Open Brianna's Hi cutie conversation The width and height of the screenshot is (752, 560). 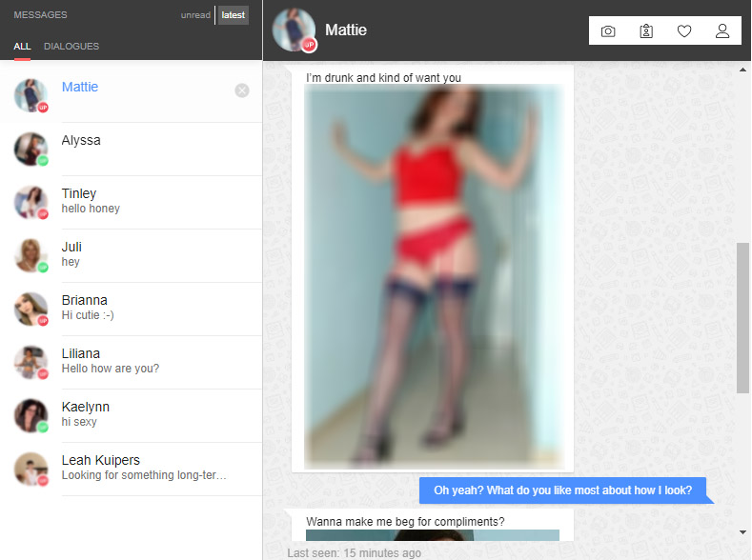[x=131, y=309]
